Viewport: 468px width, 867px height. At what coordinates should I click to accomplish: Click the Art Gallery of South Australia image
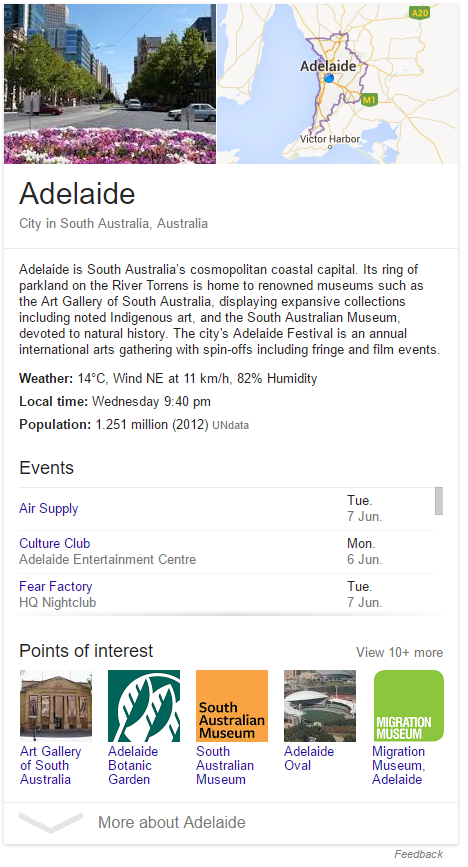(x=56, y=706)
